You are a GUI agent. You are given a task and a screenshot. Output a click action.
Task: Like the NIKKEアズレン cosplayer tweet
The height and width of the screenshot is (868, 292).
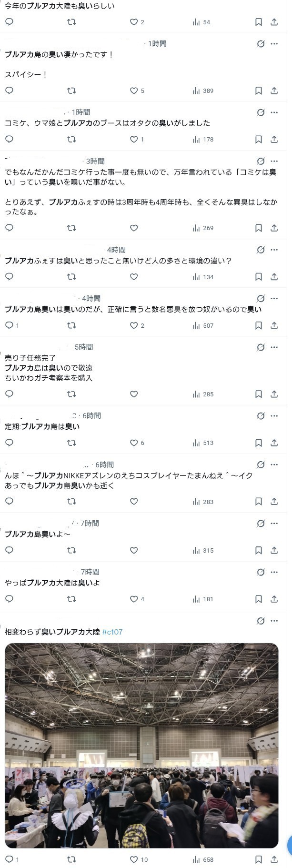134,501
